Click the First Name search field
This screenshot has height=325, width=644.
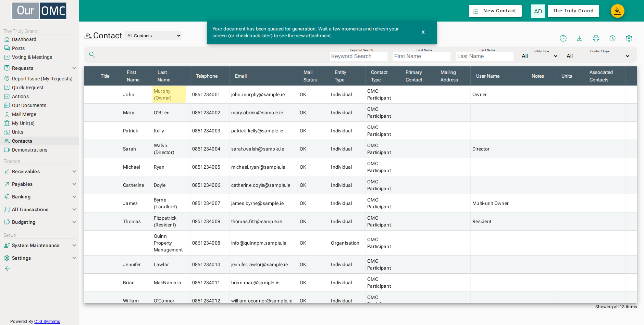[421, 56]
